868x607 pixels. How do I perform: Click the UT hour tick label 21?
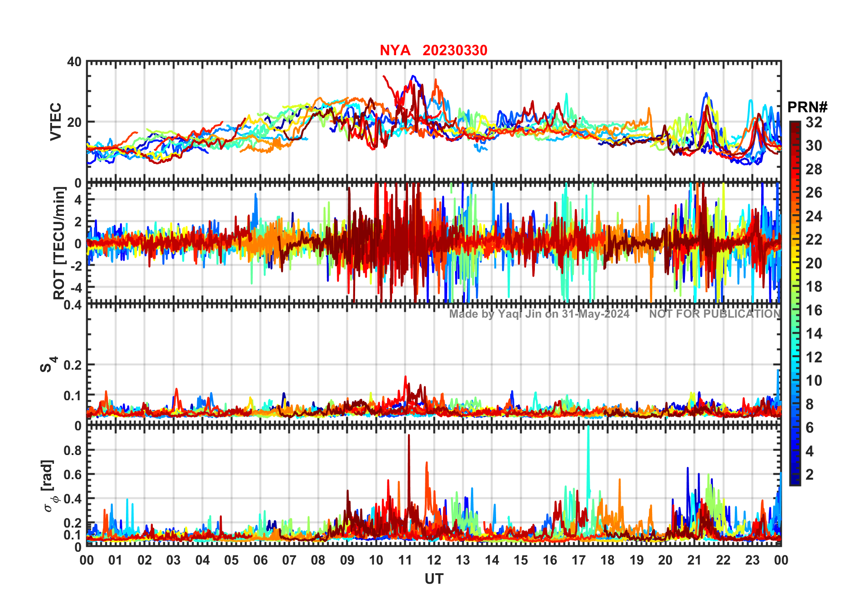tap(695, 560)
